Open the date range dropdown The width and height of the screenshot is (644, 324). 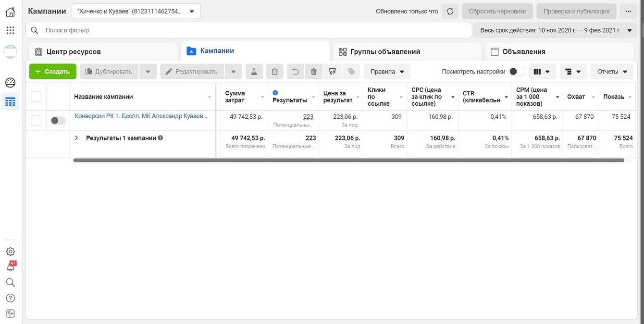click(555, 30)
